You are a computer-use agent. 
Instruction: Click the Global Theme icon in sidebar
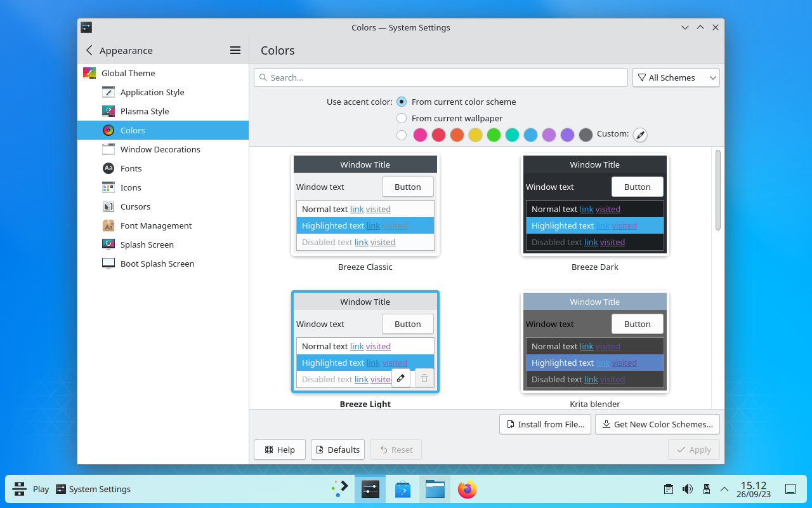tap(89, 73)
